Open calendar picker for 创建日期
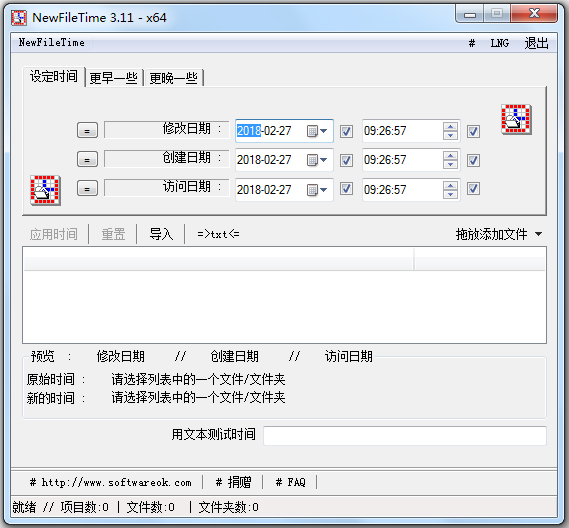The image size is (569, 528). pos(317,160)
